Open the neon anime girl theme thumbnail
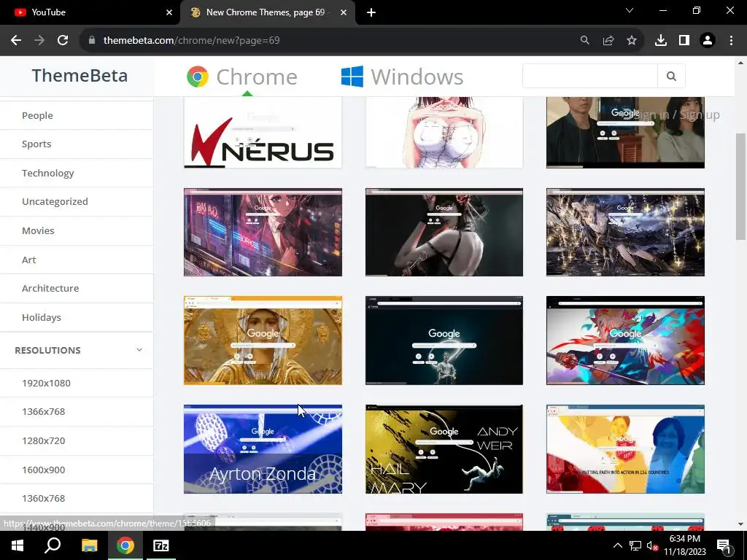 coord(263,232)
